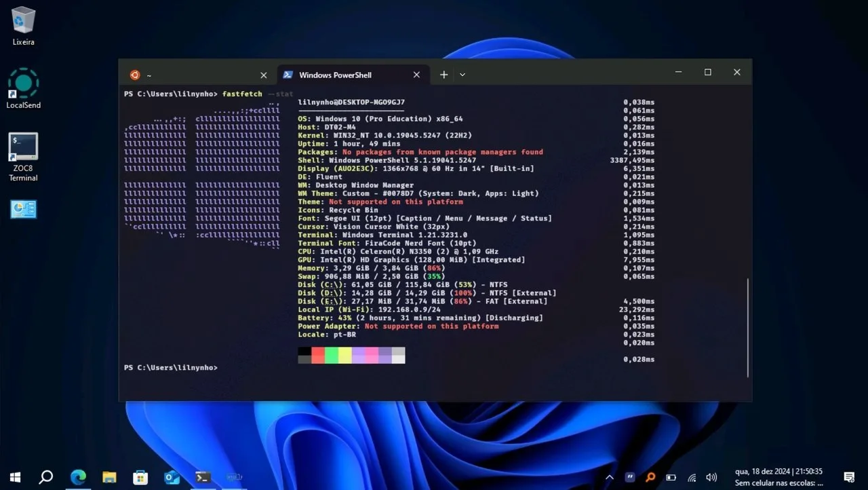
Task: Click the "Disk (C:\)" usage line
Action: point(403,284)
